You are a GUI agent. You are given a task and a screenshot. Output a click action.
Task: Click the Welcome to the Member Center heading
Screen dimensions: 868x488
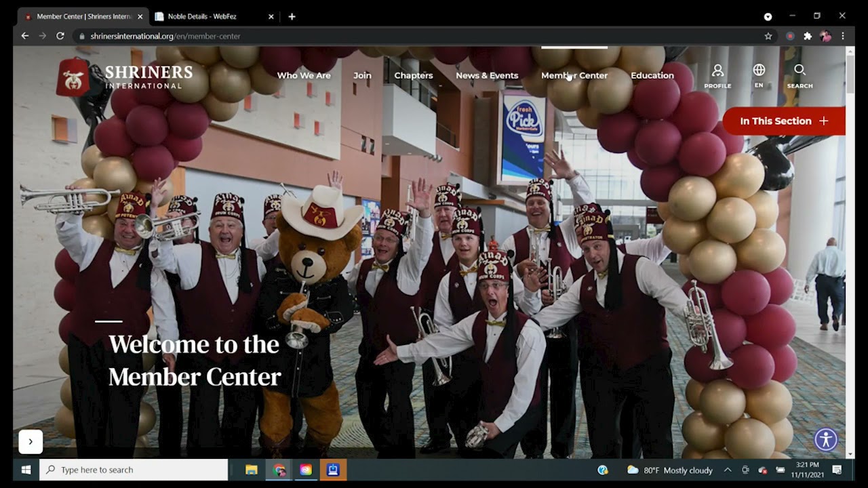[195, 361]
